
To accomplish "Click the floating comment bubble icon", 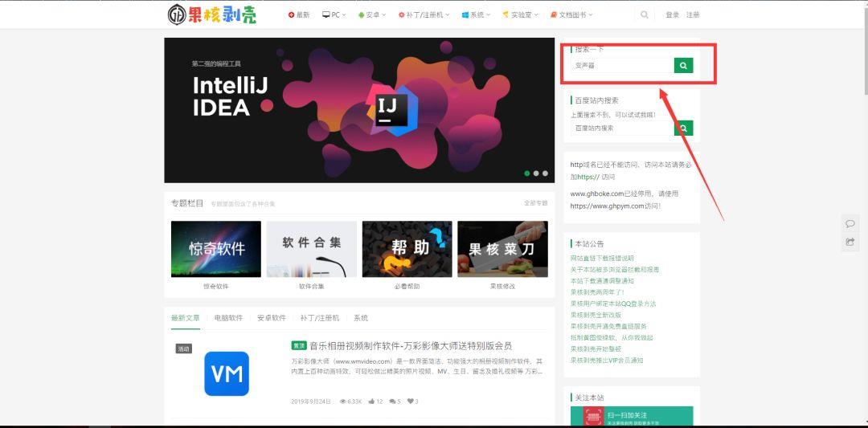I will pyautogui.click(x=850, y=223).
